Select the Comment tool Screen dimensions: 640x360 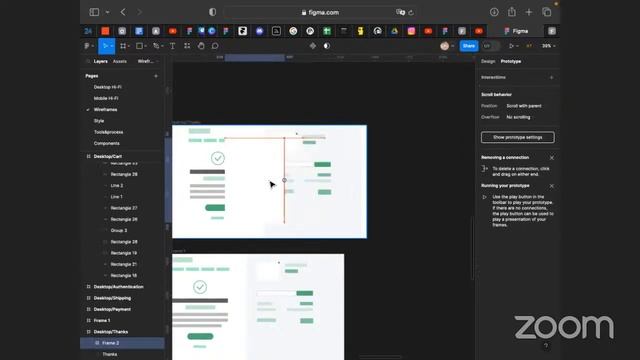coord(215,46)
